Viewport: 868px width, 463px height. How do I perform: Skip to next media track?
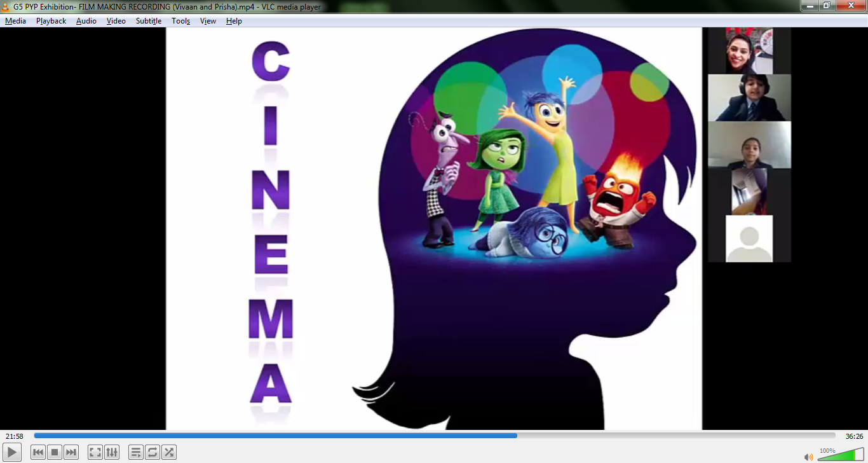[x=71, y=452]
